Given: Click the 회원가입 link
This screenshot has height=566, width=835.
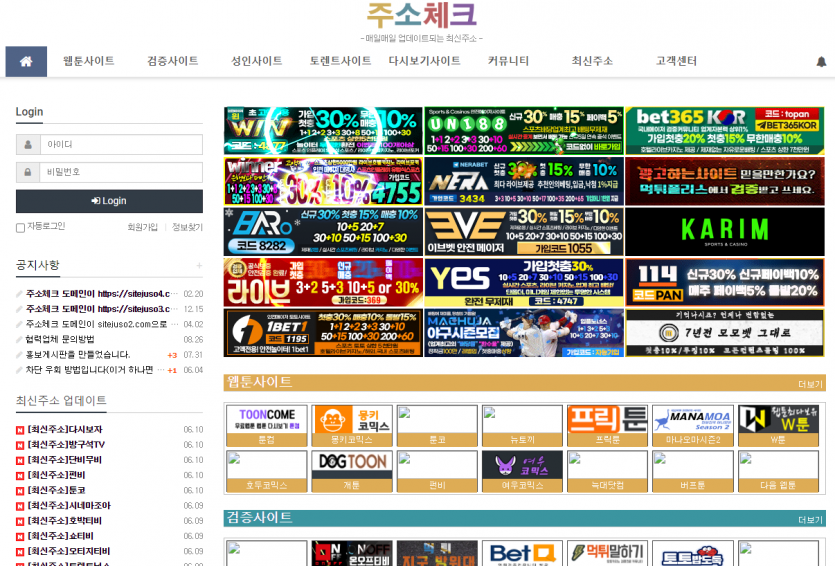Looking at the screenshot, I should (142, 227).
